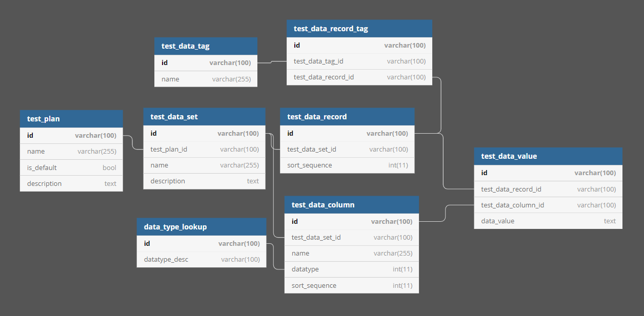Select the test_data_set_id field in test_data_record
Viewport: 644px width, 316px height.
[347, 149]
